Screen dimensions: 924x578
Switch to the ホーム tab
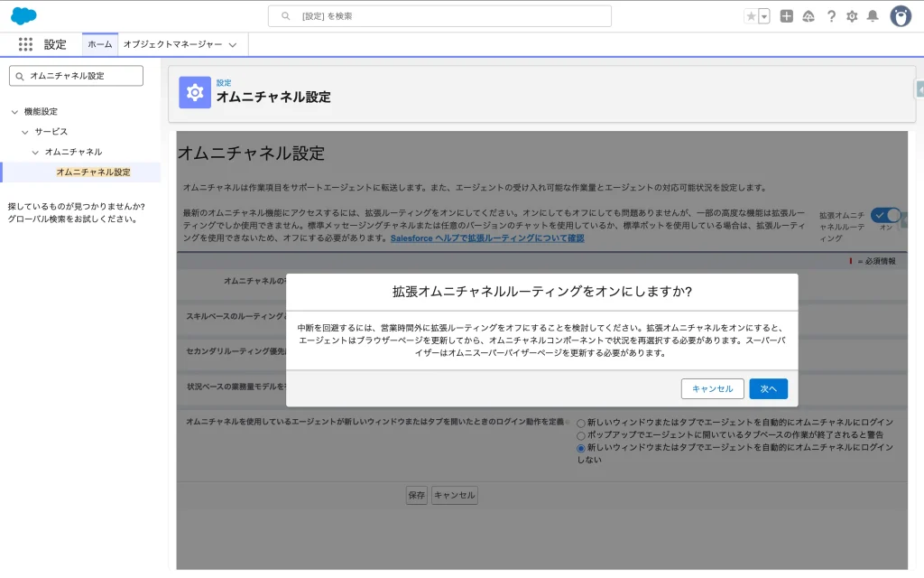pos(100,44)
